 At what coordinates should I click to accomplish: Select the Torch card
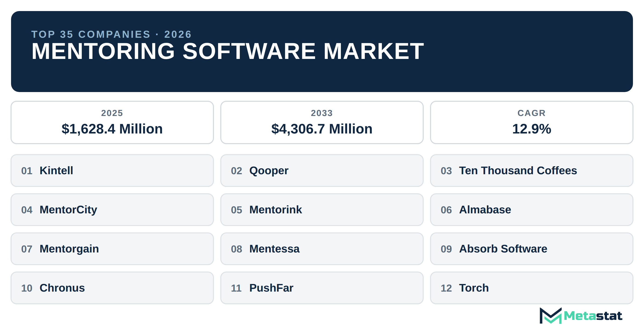click(x=532, y=288)
